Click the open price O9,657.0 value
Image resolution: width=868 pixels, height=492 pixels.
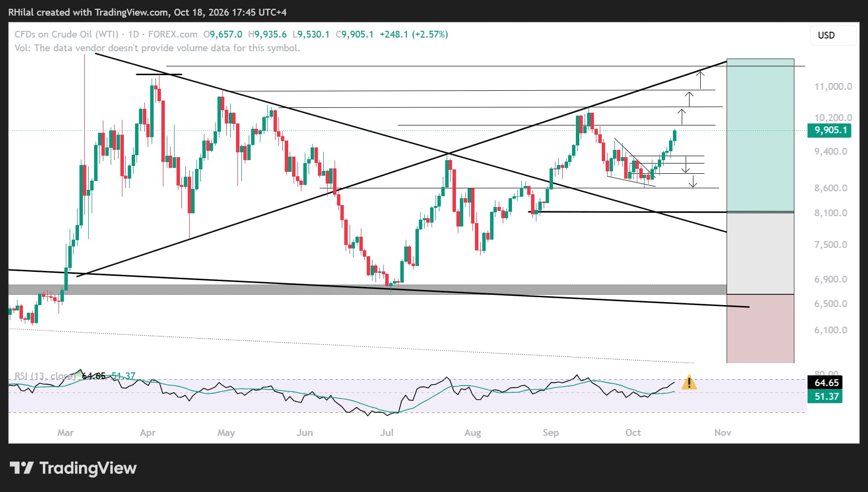click(x=223, y=34)
